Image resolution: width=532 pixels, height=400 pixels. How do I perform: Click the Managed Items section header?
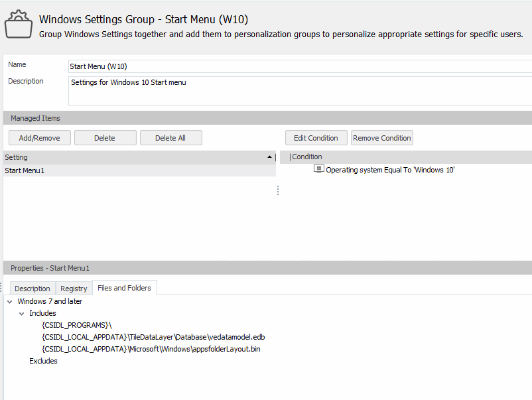(x=268, y=118)
